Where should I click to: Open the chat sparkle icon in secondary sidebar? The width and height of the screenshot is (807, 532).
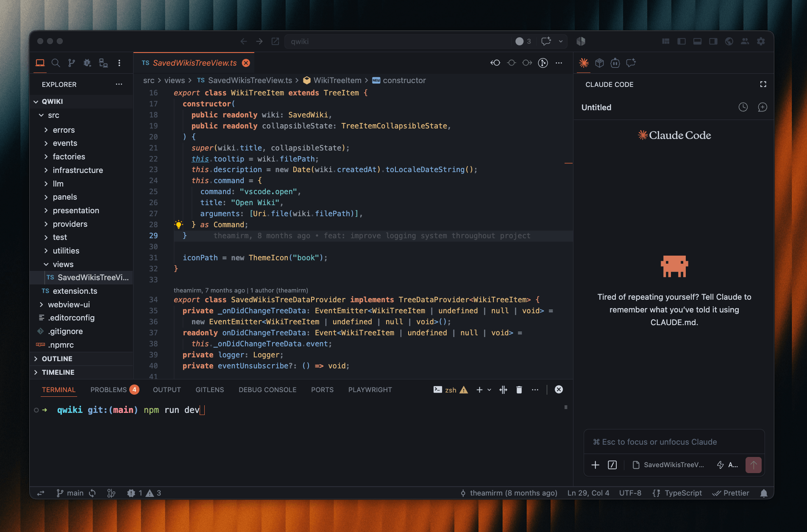(x=631, y=63)
